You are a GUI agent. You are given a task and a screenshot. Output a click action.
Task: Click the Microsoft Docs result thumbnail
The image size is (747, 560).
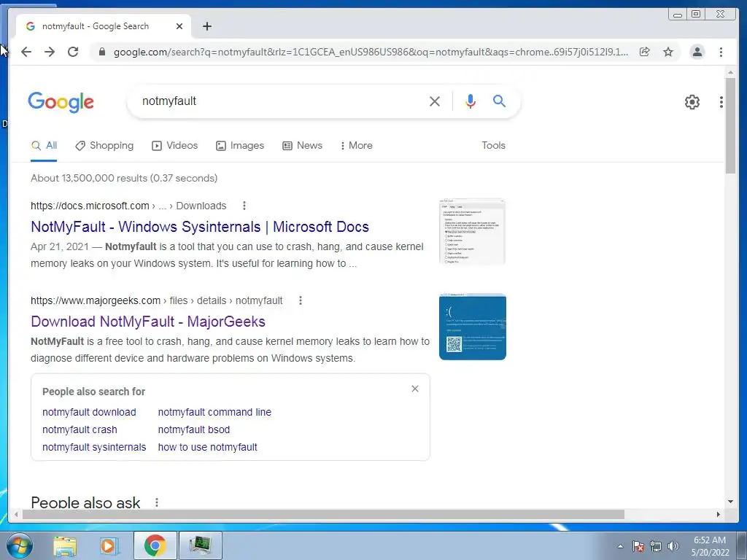pos(472,231)
